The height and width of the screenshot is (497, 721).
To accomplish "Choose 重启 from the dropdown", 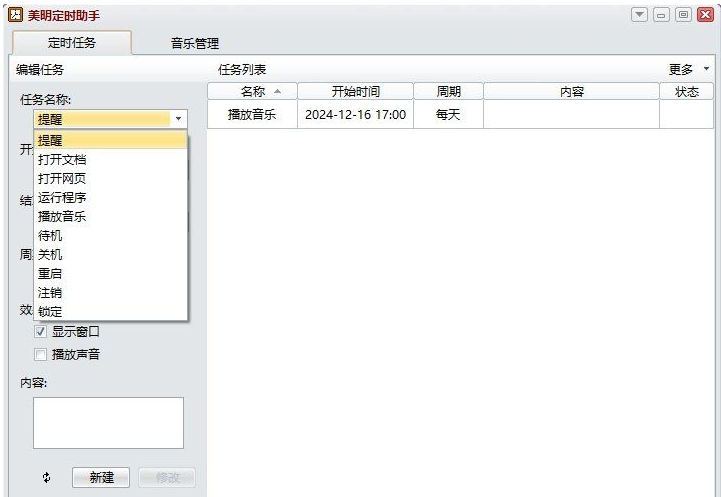I will point(110,274).
